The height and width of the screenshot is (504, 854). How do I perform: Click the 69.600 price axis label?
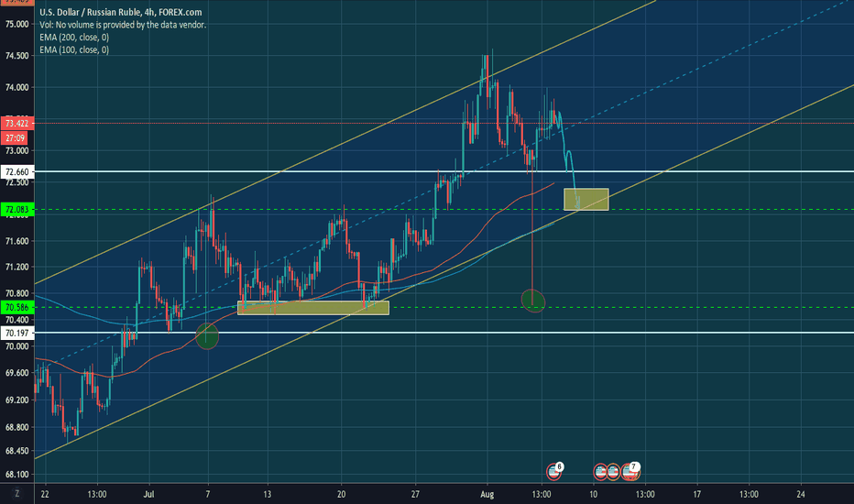pos(16,373)
